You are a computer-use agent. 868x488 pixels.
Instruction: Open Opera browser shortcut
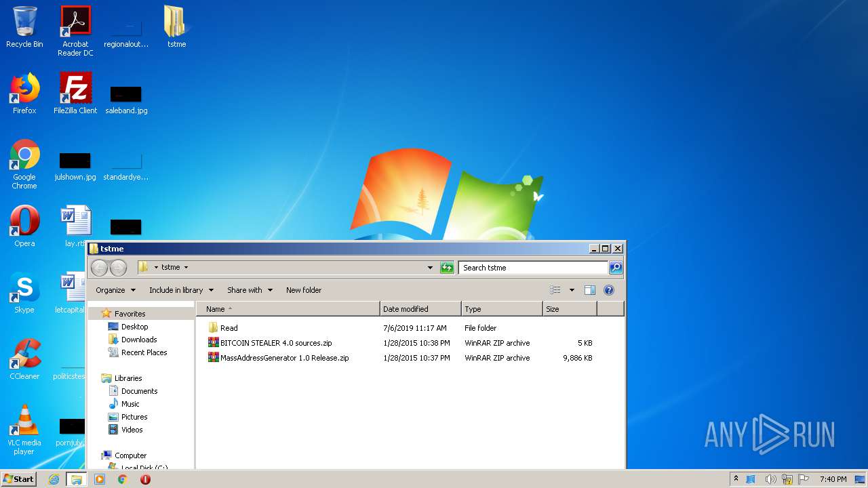point(24,226)
